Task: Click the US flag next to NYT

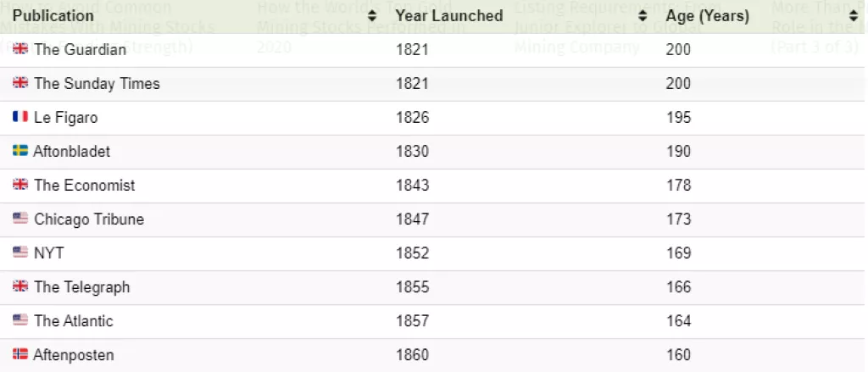Action: tap(20, 253)
